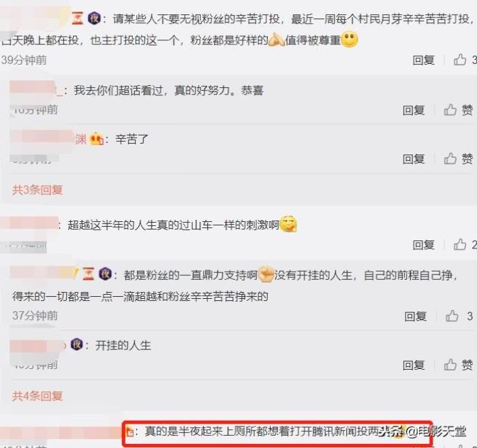Click the purple badge before 开挂的人生

[x=76, y=345]
